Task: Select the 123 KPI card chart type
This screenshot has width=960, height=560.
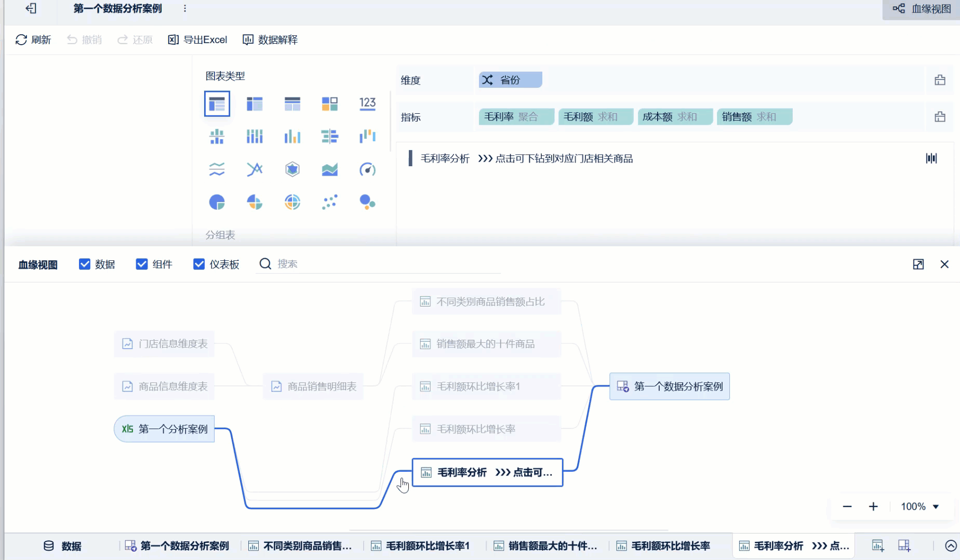Action: pyautogui.click(x=367, y=103)
